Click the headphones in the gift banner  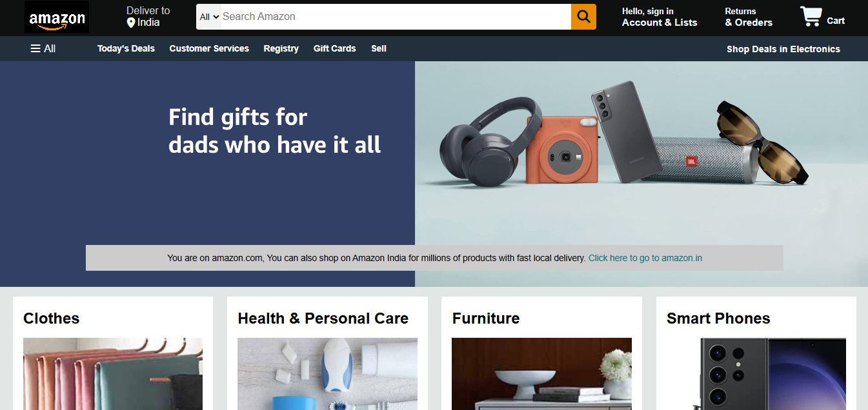click(491, 142)
